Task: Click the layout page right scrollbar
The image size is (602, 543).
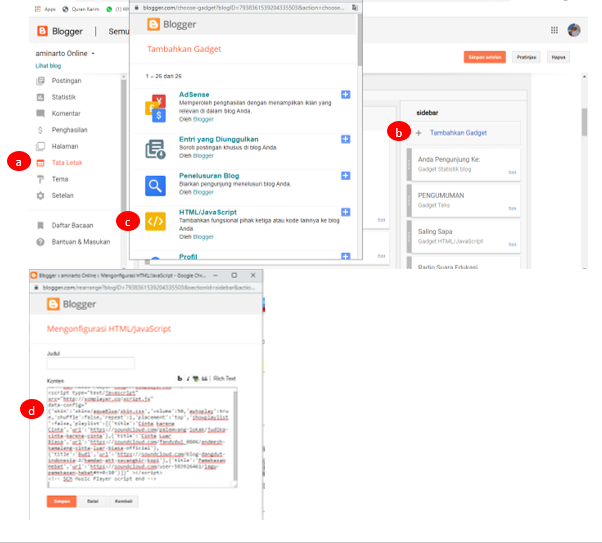Action: [584, 122]
